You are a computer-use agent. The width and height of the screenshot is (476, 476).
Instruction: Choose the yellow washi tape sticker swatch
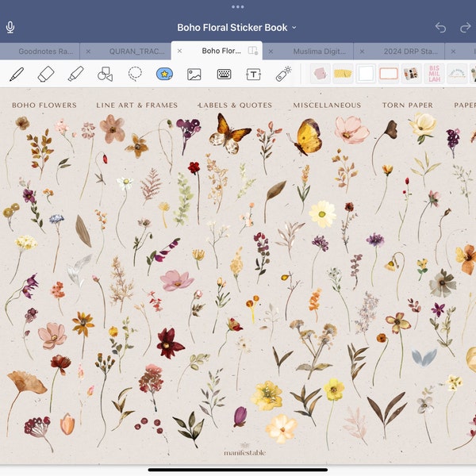343,74
